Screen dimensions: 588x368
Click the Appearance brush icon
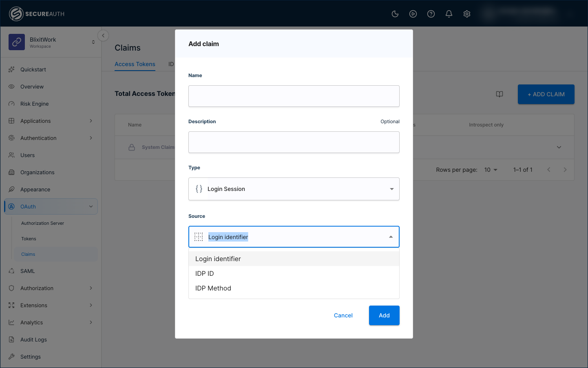click(11, 189)
